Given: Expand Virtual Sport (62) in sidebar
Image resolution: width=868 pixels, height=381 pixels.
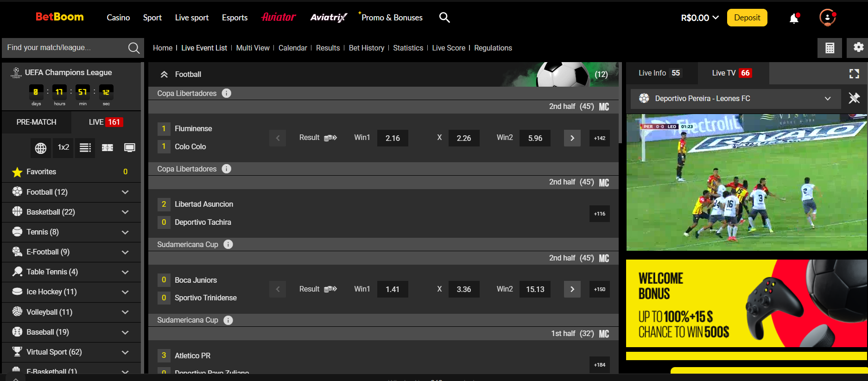Looking at the screenshot, I should tap(71, 352).
